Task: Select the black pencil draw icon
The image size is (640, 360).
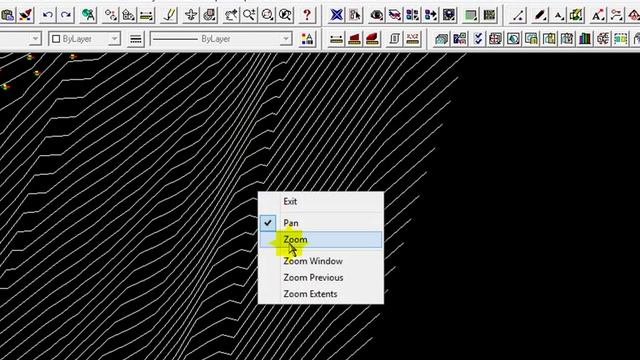Action: tap(540, 15)
